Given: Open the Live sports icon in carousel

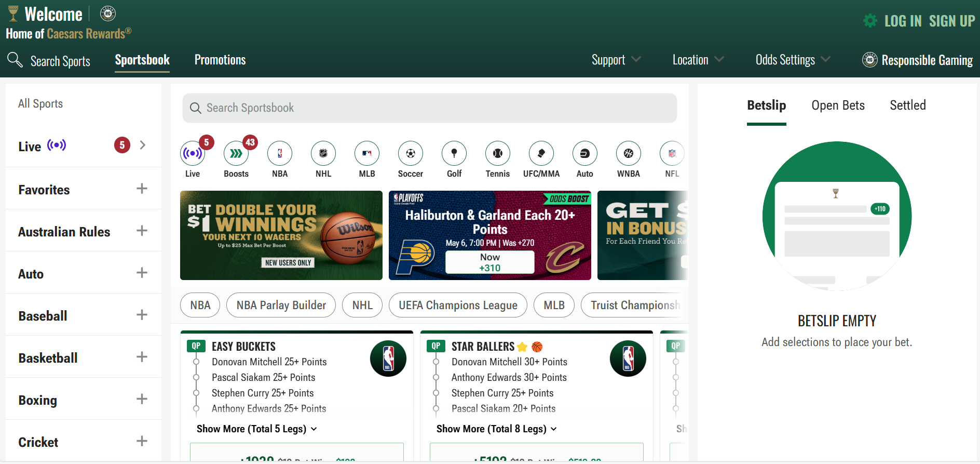Looking at the screenshot, I should pyautogui.click(x=193, y=153).
